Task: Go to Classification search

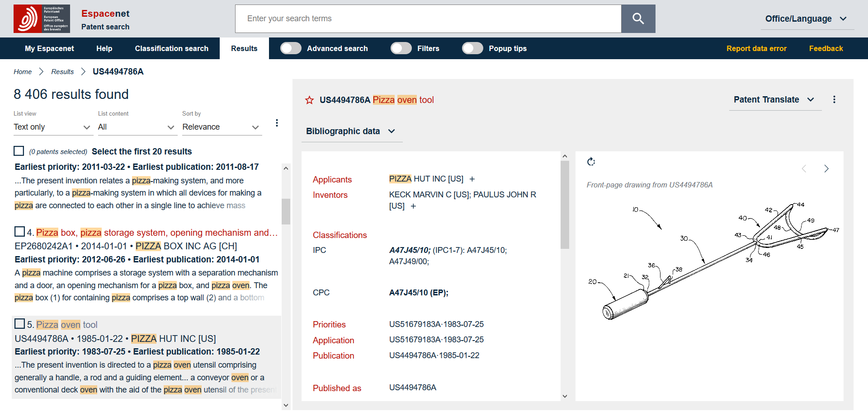Action: coord(171,48)
